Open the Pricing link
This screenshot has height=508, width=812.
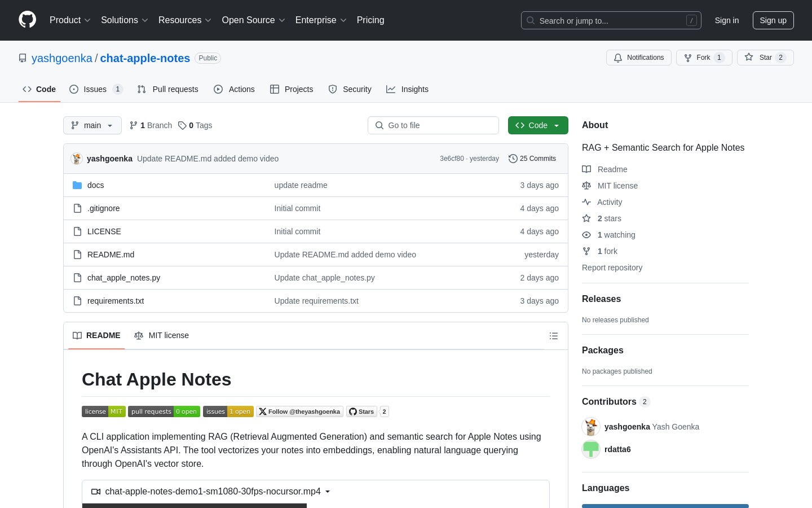click(x=370, y=20)
